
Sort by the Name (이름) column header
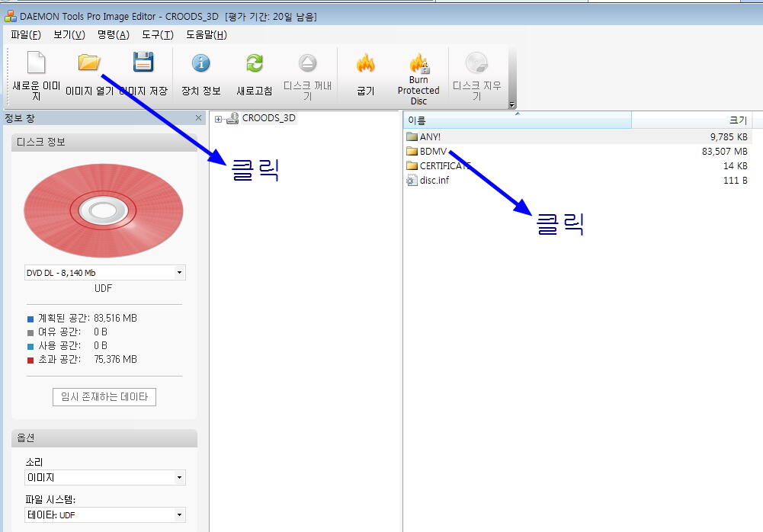(517, 120)
